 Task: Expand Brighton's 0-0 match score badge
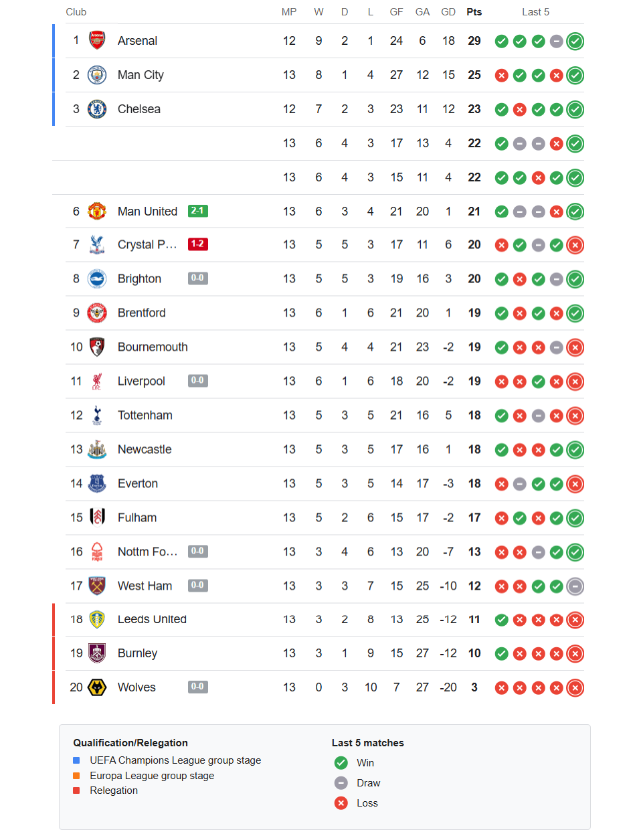click(x=197, y=278)
